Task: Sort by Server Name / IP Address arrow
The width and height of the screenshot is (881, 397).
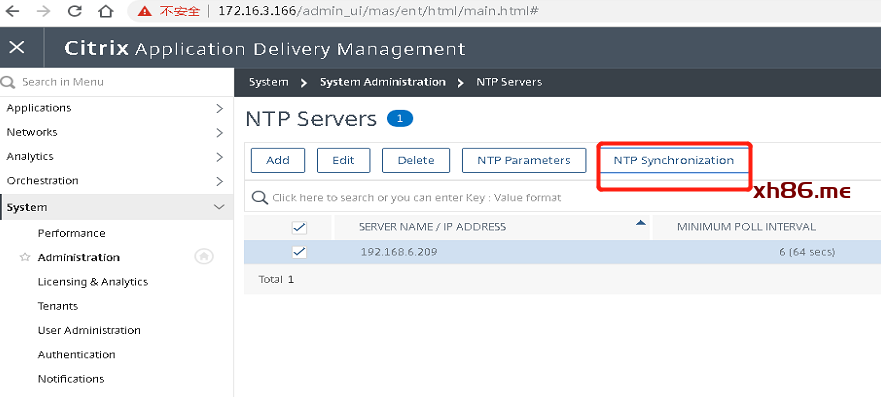Action: pos(640,223)
